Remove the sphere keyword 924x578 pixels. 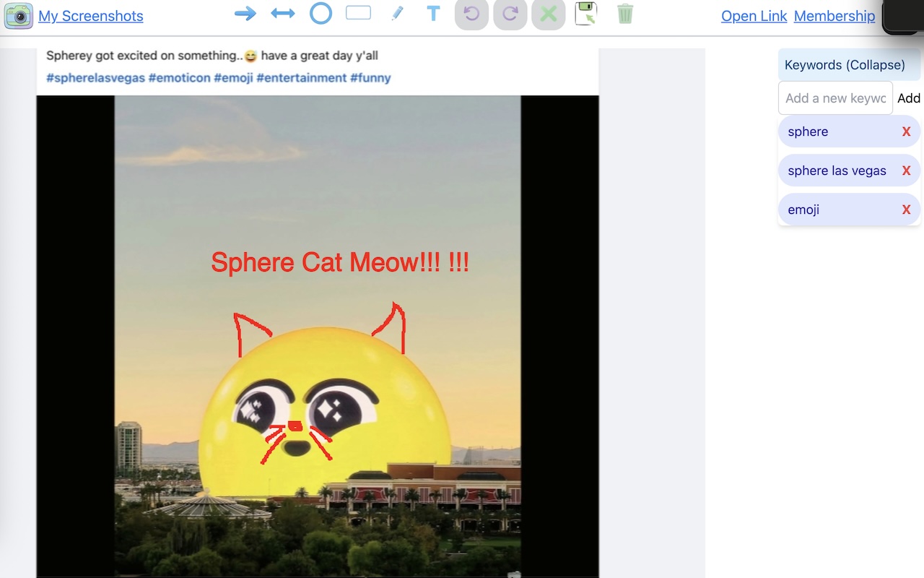[906, 131]
